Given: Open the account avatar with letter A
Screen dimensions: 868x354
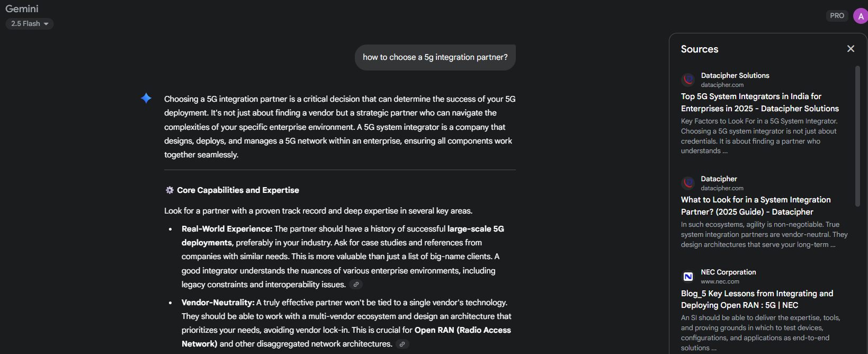Looking at the screenshot, I should pyautogui.click(x=861, y=16).
